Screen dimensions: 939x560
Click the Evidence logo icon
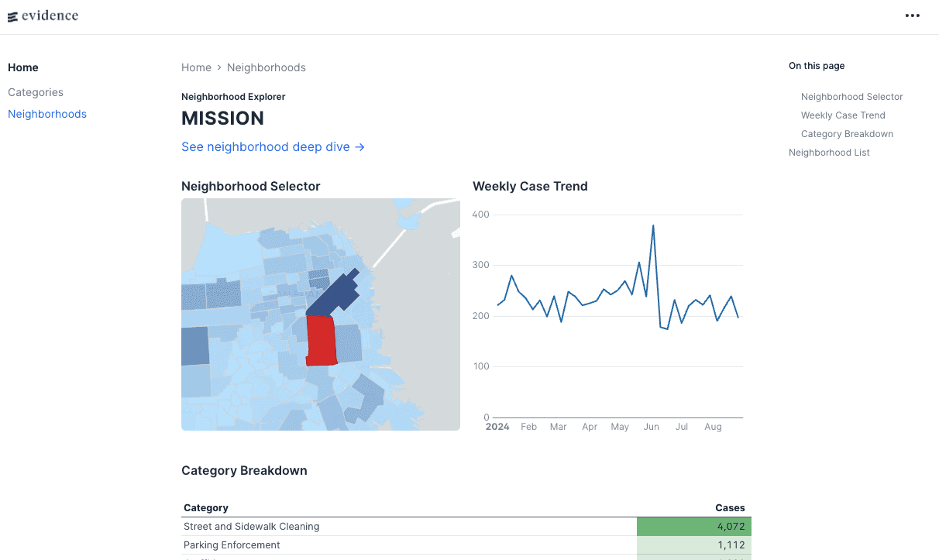[12, 17]
